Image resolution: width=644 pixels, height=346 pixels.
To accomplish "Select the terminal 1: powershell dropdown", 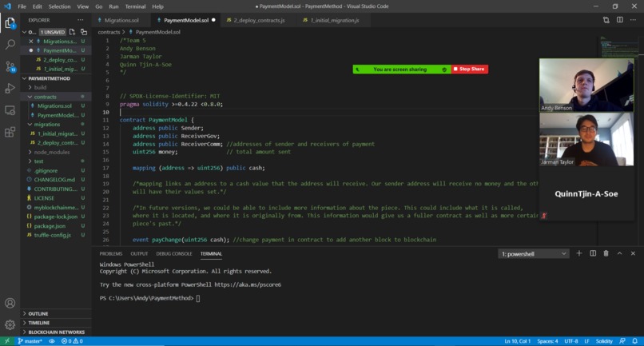I will 534,254.
